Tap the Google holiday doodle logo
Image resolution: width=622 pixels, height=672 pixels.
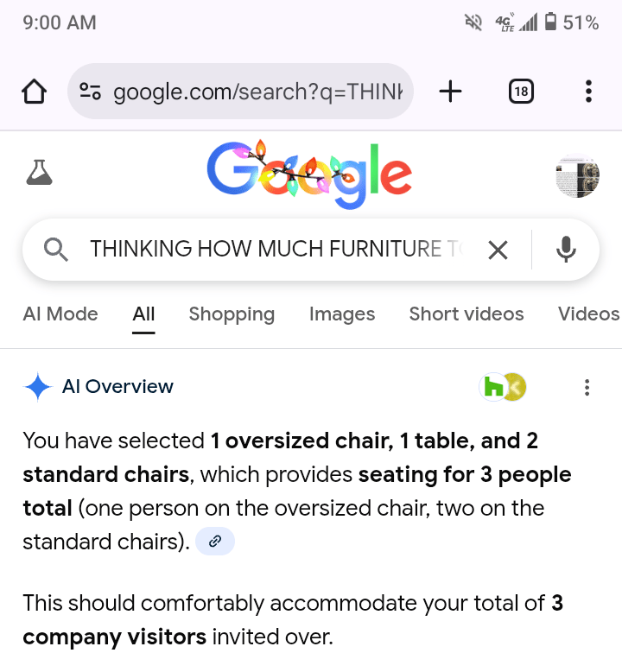point(309,174)
